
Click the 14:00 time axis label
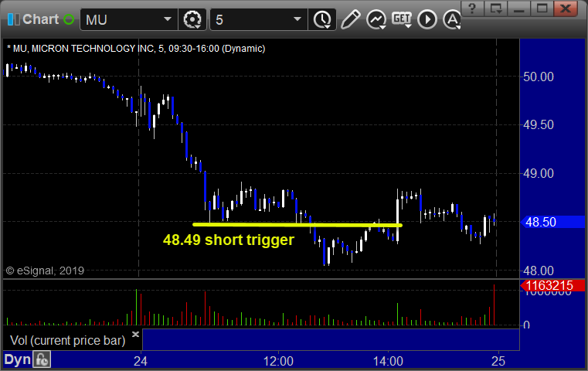point(388,361)
